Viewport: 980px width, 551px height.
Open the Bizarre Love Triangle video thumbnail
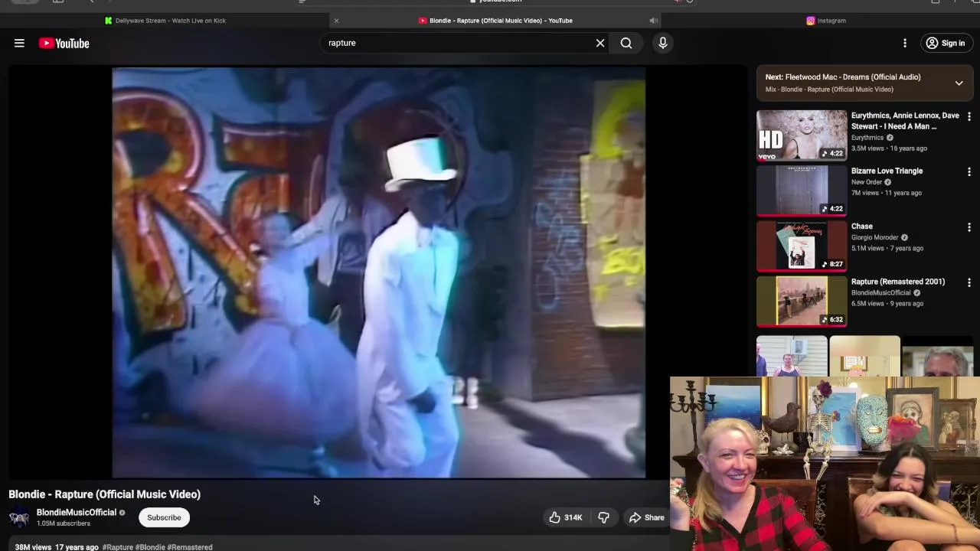click(x=802, y=191)
